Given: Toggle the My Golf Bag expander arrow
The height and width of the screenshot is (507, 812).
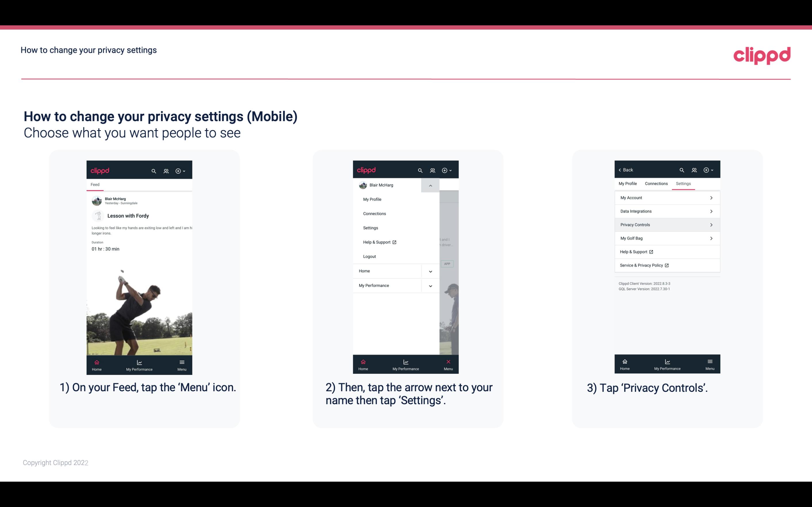Looking at the screenshot, I should coord(711,238).
